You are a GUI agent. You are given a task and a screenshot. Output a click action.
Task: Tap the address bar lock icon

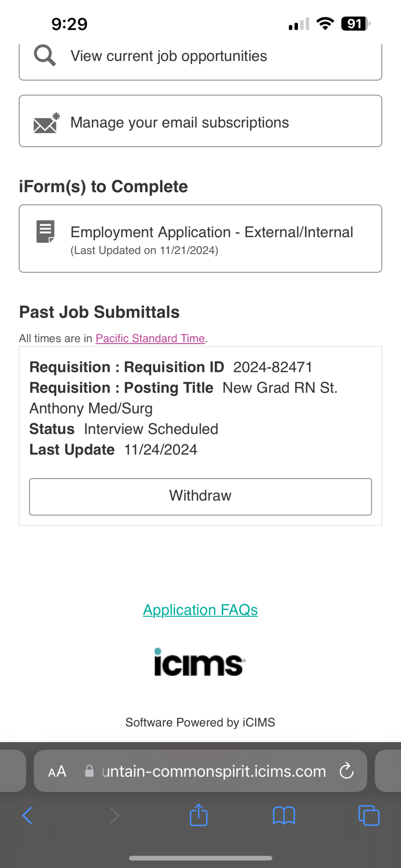click(x=89, y=771)
